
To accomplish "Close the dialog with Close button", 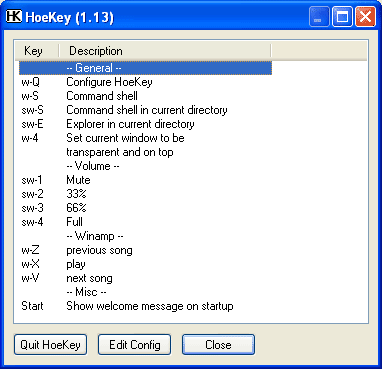I will (218, 345).
